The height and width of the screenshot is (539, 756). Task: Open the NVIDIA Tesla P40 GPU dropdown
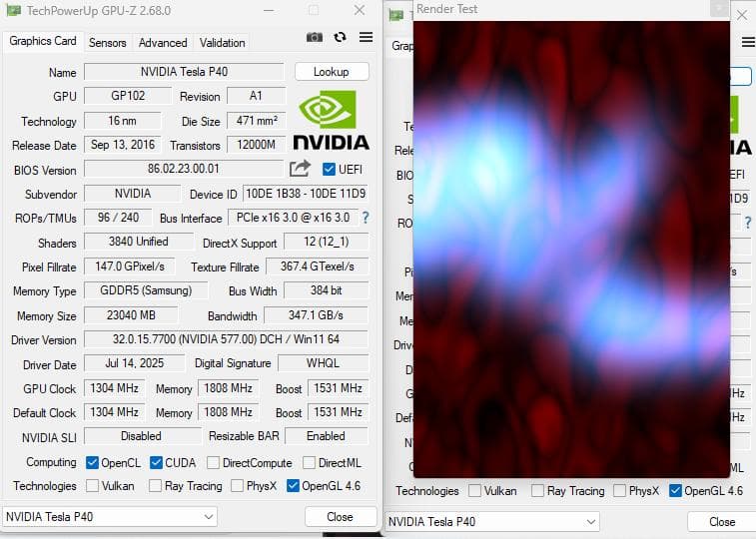click(110, 516)
